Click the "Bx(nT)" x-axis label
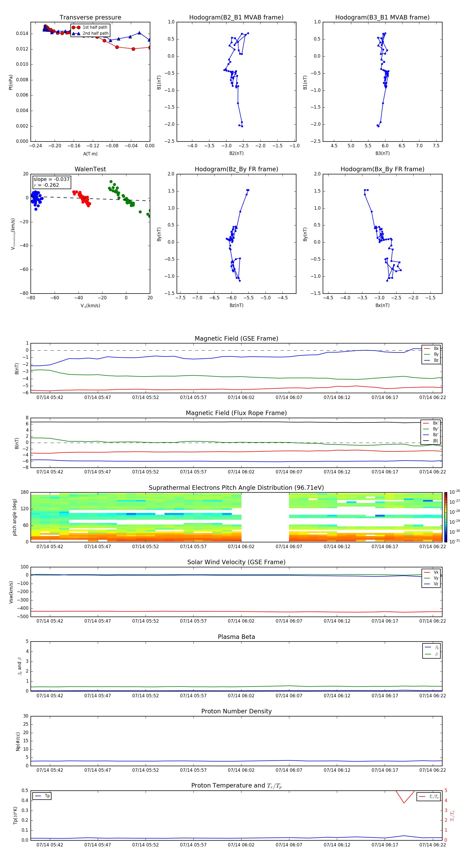 (382, 305)
